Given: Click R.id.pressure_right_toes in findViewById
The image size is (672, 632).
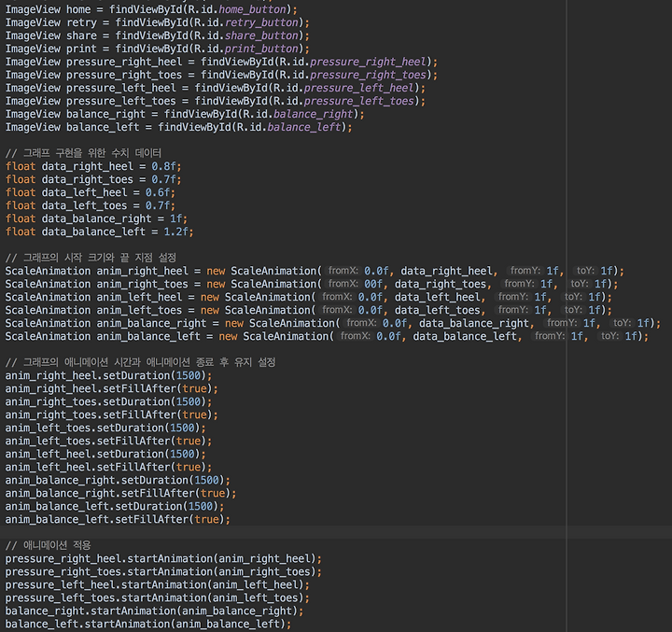Looking at the screenshot, I should pyautogui.click(x=353, y=75).
